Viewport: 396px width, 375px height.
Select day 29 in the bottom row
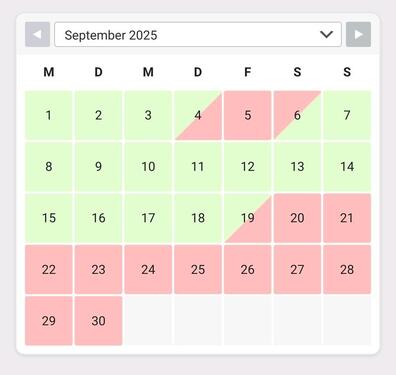point(49,321)
